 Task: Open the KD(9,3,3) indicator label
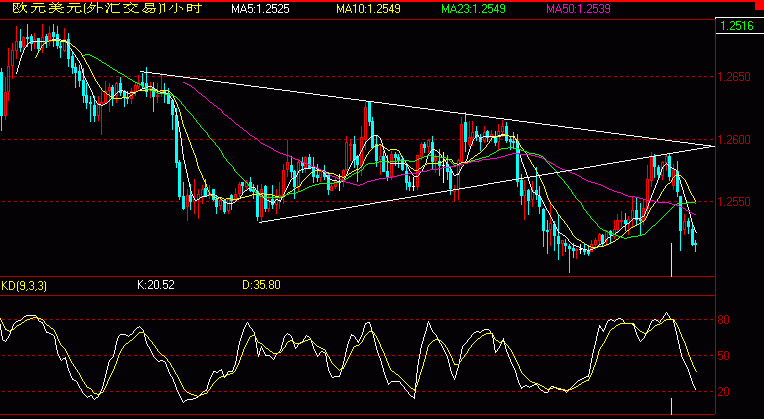(24, 286)
